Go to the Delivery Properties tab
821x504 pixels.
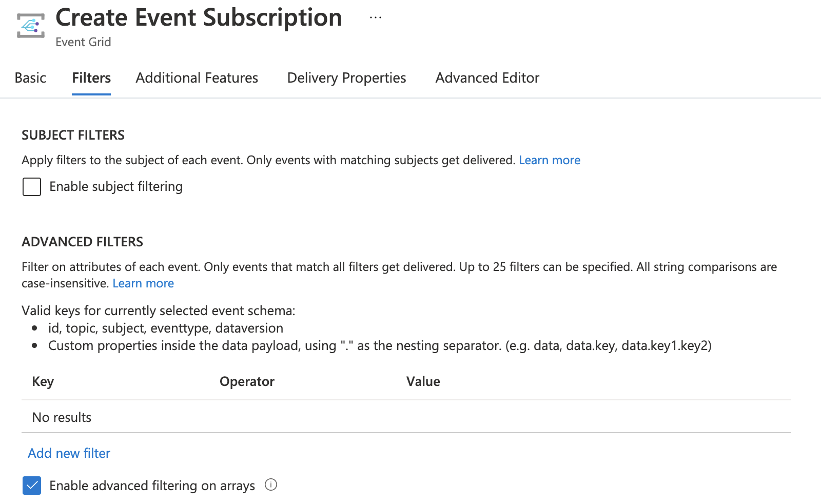[347, 78]
